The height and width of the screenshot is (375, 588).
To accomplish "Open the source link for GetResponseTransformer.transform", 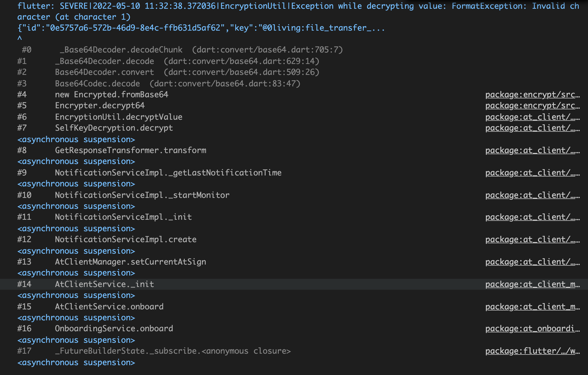I will [531, 150].
